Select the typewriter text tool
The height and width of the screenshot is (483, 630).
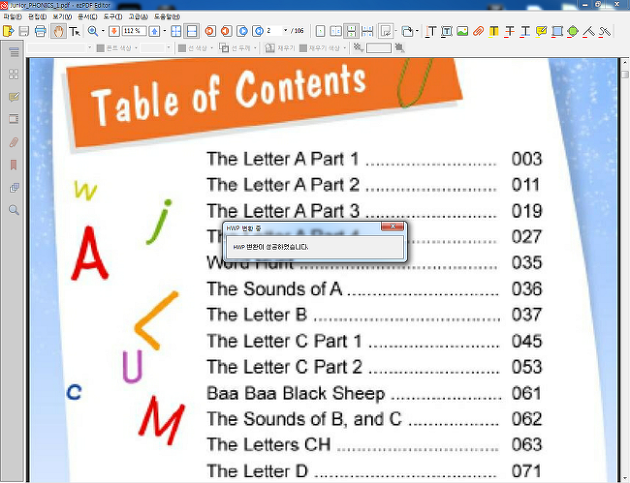point(431,31)
